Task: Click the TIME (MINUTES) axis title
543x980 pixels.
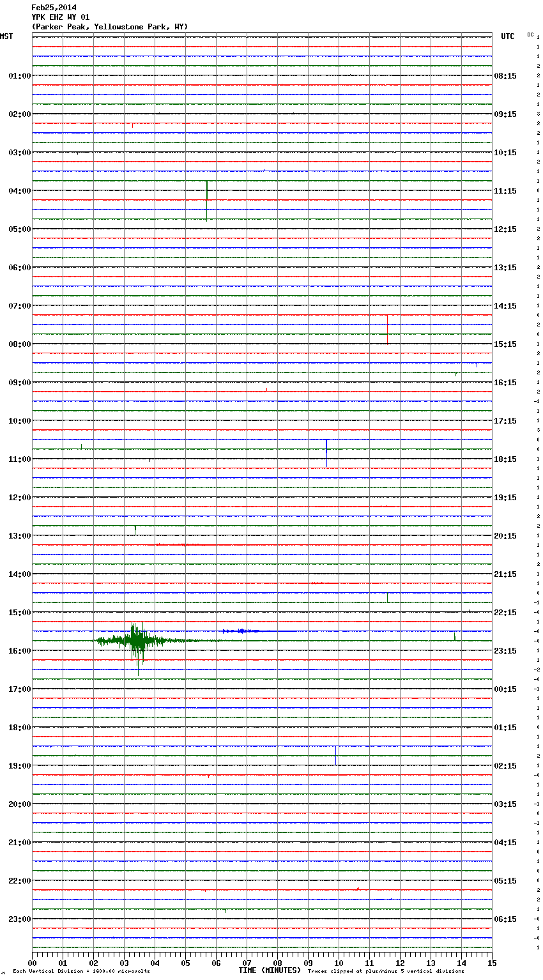Action: click(270, 970)
